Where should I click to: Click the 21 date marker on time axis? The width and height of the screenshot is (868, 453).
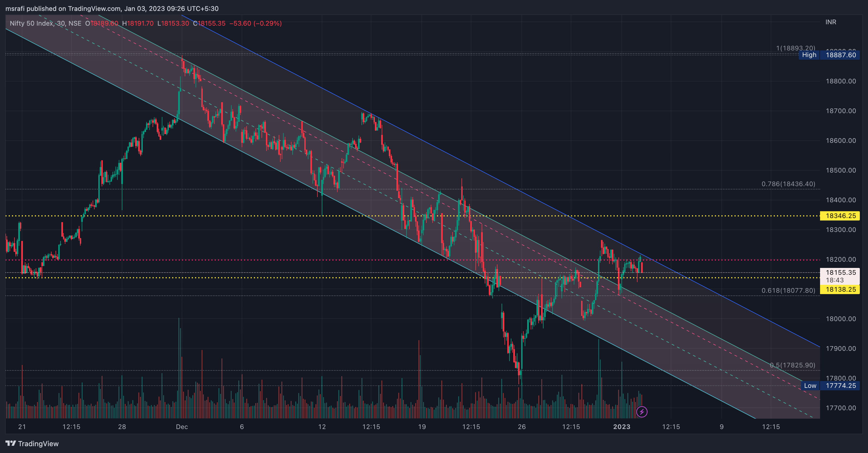pyautogui.click(x=22, y=427)
